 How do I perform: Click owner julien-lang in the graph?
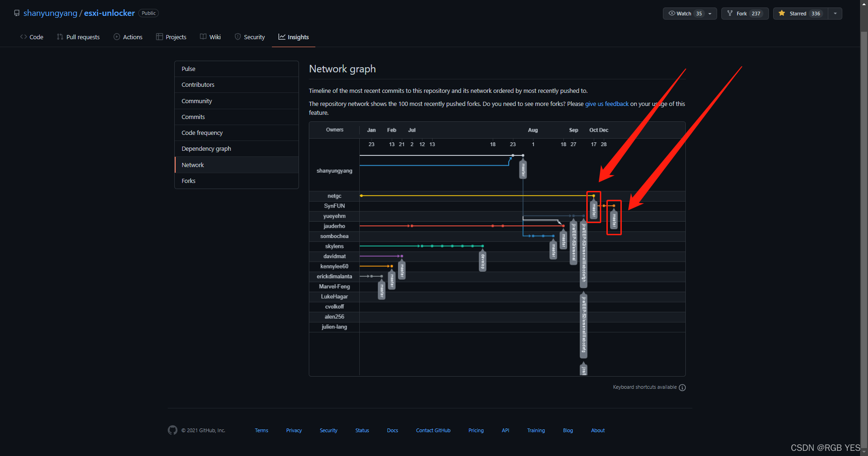pyautogui.click(x=334, y=327)
